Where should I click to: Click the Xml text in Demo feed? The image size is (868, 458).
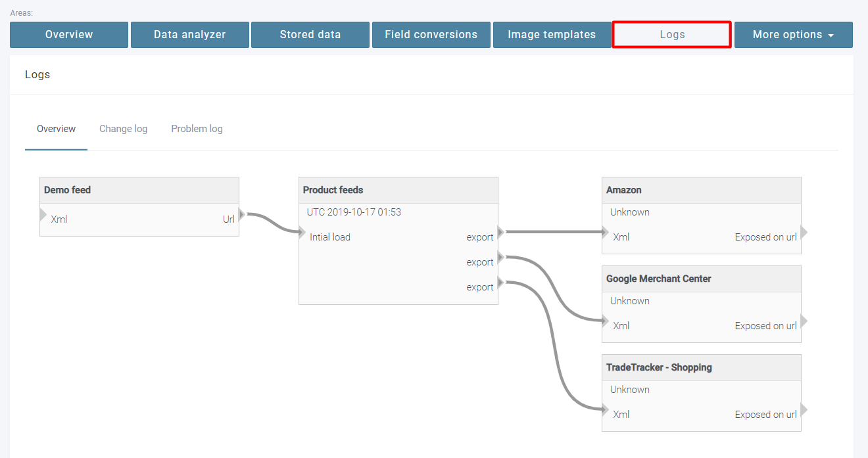tap(59, 219)
